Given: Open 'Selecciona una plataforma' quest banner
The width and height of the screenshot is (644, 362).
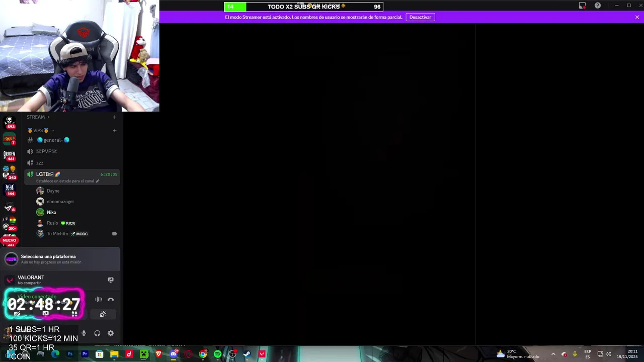Looking at the screenshot, I should tap(60, 259).
